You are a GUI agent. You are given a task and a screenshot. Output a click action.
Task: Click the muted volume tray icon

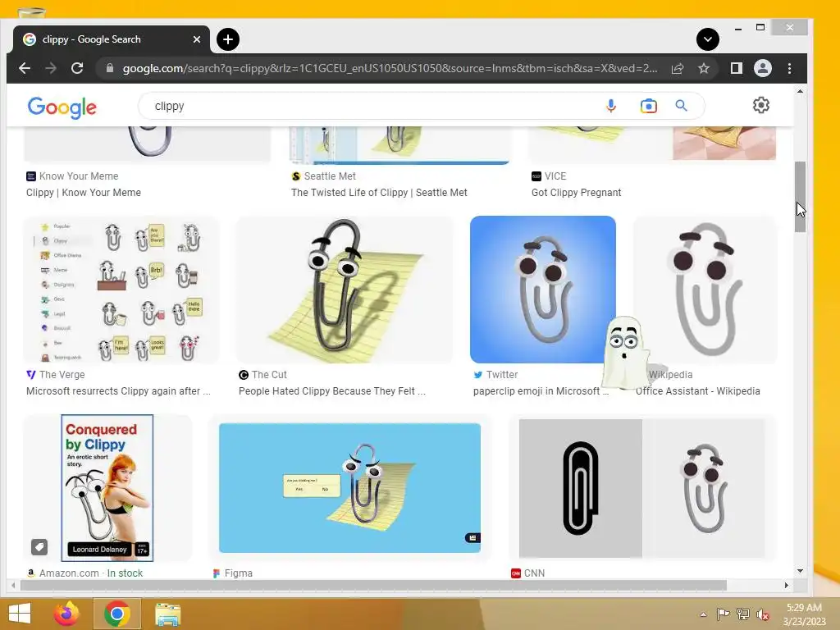point(763,614)
